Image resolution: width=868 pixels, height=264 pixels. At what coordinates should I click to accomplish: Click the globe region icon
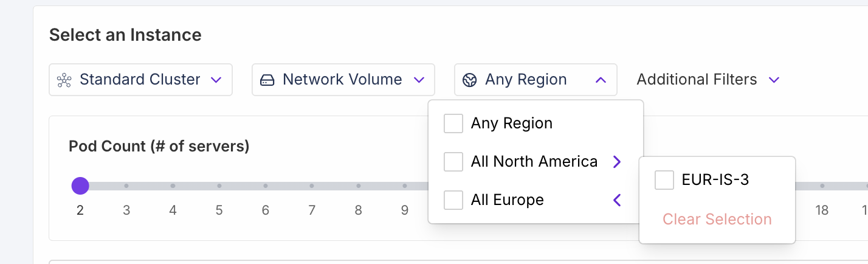469,80
